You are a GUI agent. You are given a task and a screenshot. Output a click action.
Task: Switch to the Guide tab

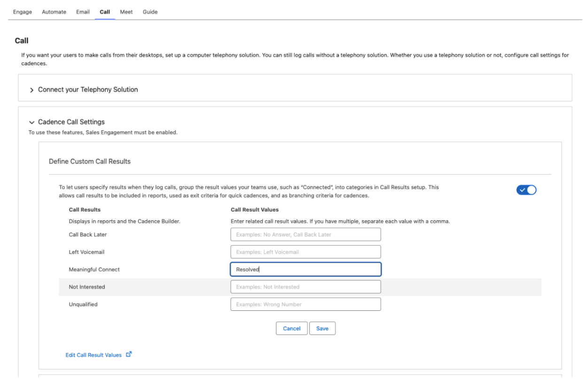point(150,12)
